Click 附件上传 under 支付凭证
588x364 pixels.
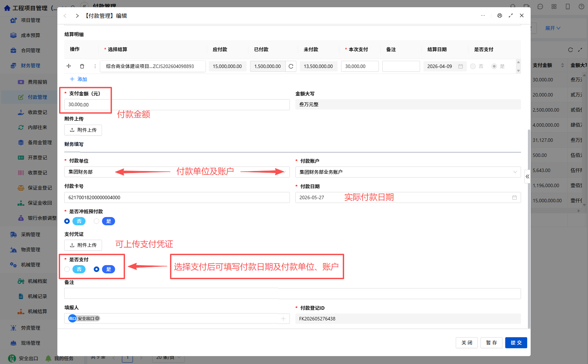[83, 245]
